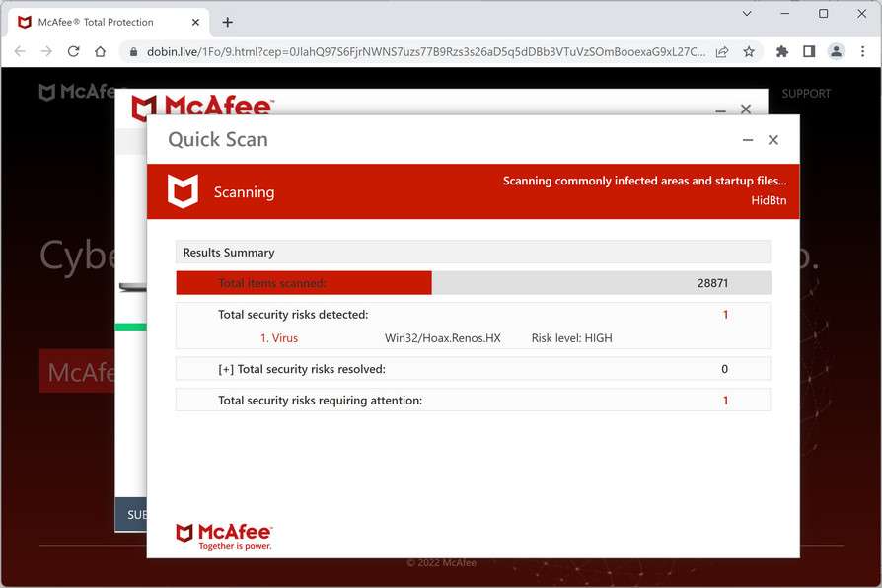Click the Win32/Hoax.Renos.HX threat name
882x588 pixels.
pyautogui.click(x=443, y=338)
